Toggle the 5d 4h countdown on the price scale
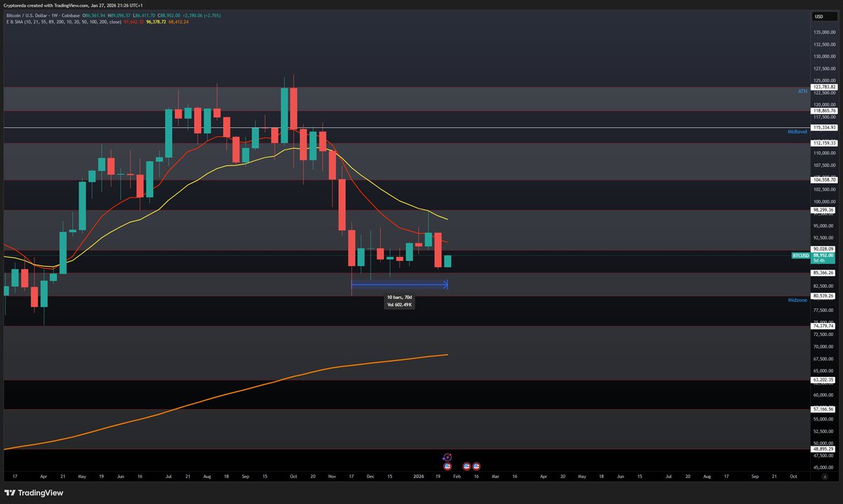 click(819, 260)
